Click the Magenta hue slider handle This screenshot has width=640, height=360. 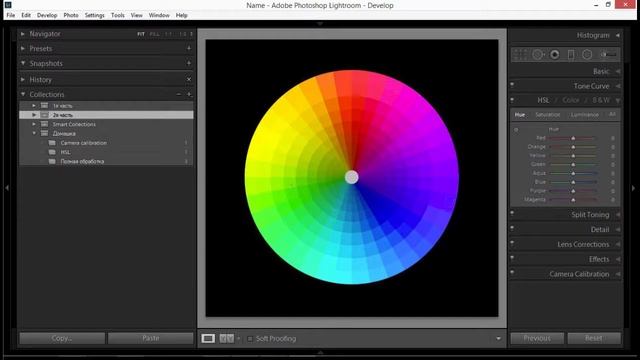coord(573,200)
